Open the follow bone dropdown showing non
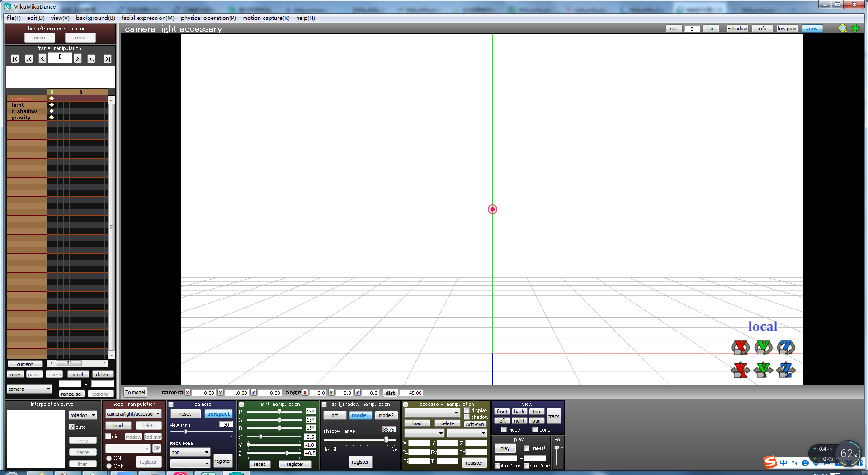The width and height of the screenshot is (868, 475). 190,452
